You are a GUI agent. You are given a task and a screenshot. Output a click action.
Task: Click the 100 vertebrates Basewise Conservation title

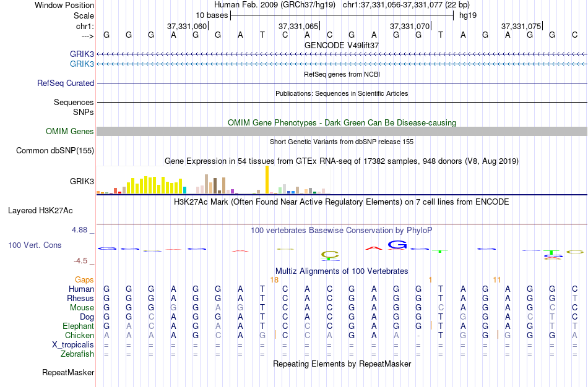coord(341,231)
